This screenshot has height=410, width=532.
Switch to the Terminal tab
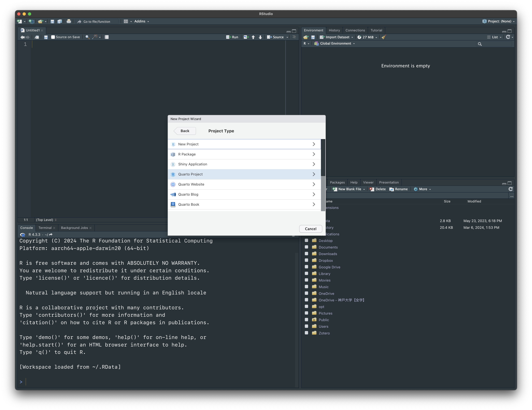click(x=45, y=228)
